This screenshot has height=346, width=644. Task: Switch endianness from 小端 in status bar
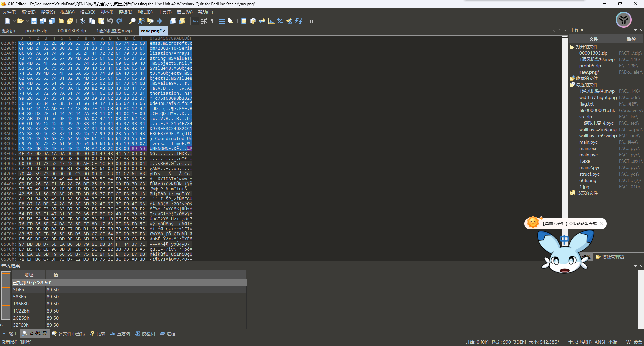[613, 342]
